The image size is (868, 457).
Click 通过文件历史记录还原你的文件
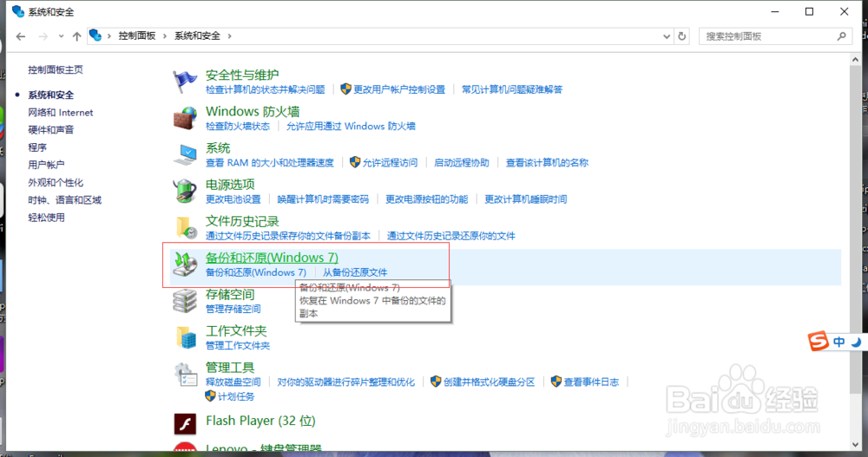coord(451,236)
